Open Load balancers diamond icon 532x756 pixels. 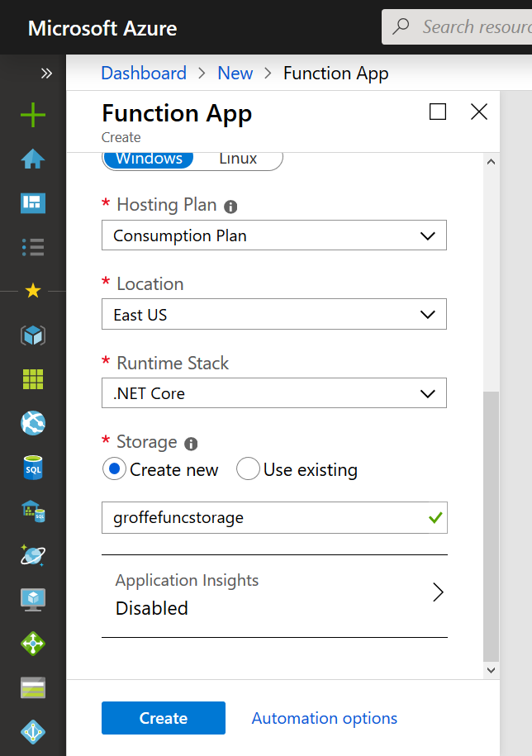tap(33, 643)
